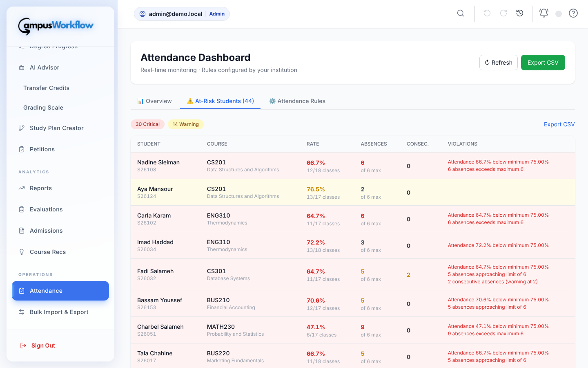Click the 47.1% rate for Charbel Salameh
This screenshot has width=588, height=368.
pyautogui.click(x=316, y=327)
